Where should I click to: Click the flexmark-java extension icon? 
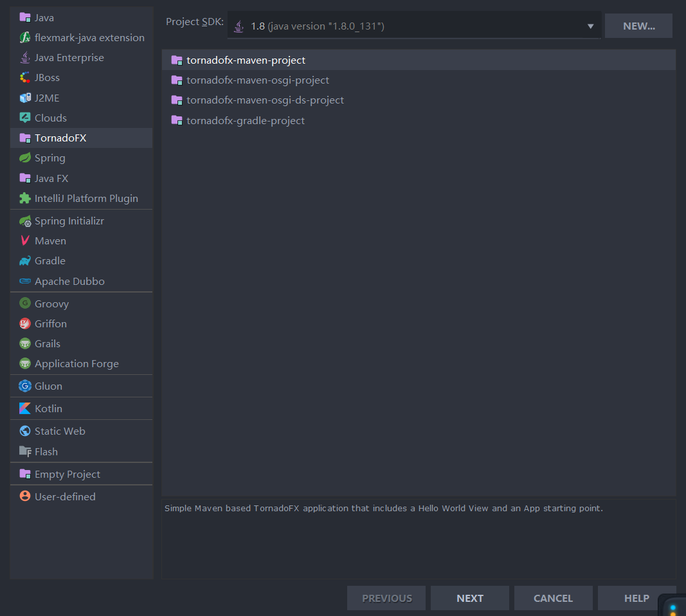point(25,38)
